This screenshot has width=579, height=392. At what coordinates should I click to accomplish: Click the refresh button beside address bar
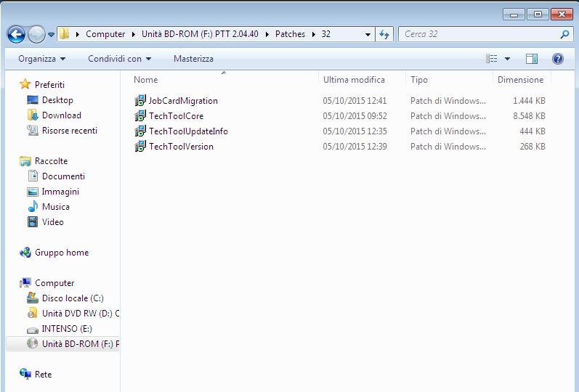[384, 34]
